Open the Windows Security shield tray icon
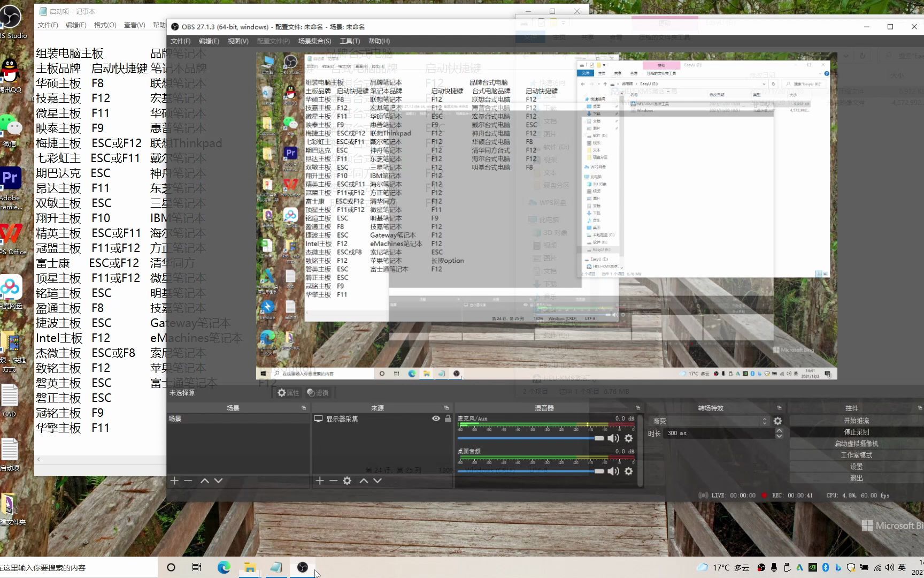Image resolution: width=924 pixels, height=578 pixels. click(851, 567)
